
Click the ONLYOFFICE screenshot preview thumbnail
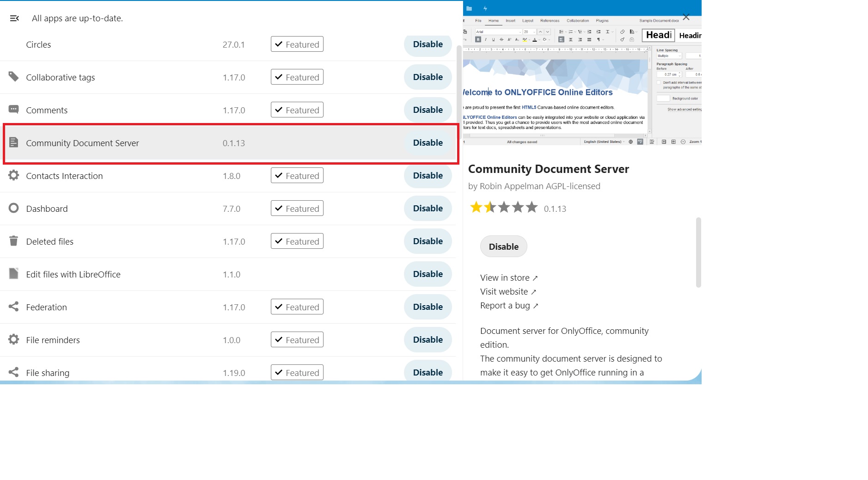(x=582, y=74)
